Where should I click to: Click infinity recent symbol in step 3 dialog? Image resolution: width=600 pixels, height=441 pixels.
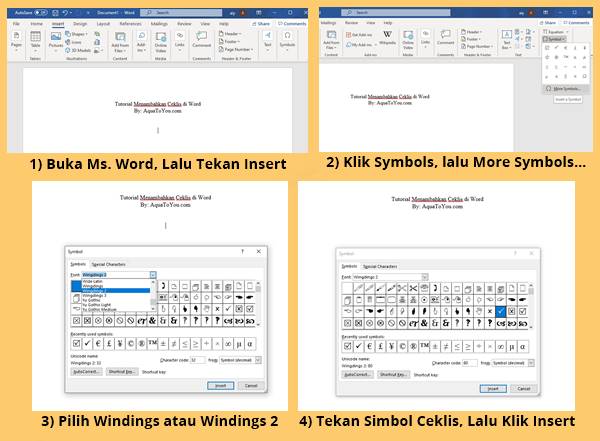point(228,343)
